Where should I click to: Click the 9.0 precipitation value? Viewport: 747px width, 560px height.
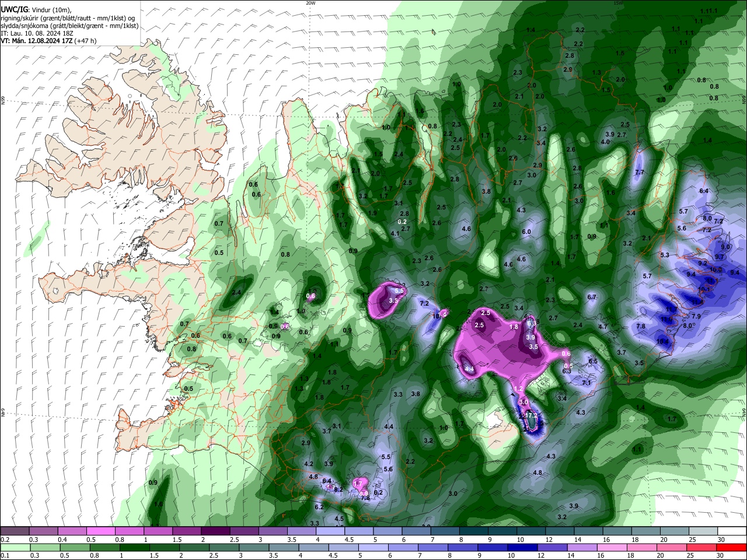tap(726, 247)
